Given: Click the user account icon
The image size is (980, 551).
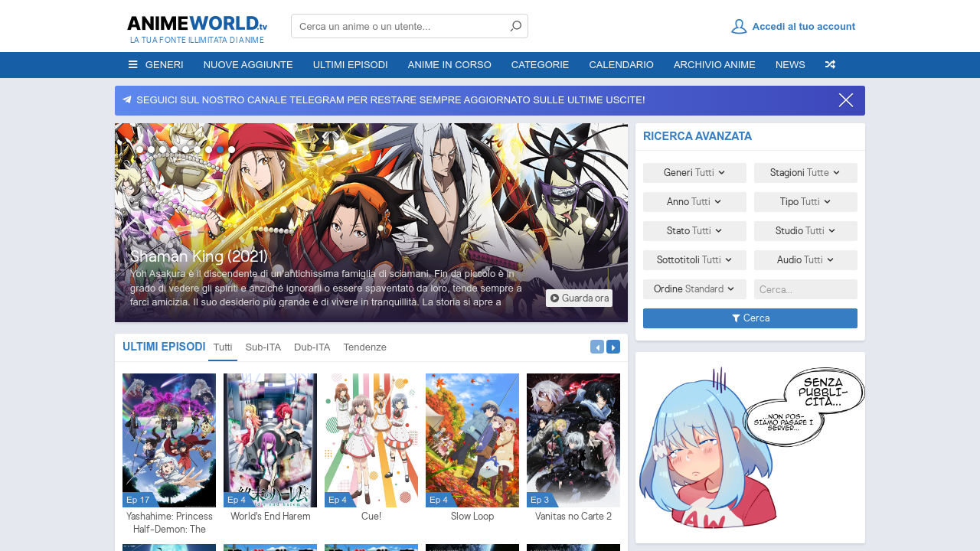Looking at the screenshot, I should click(x=739, y=26).
